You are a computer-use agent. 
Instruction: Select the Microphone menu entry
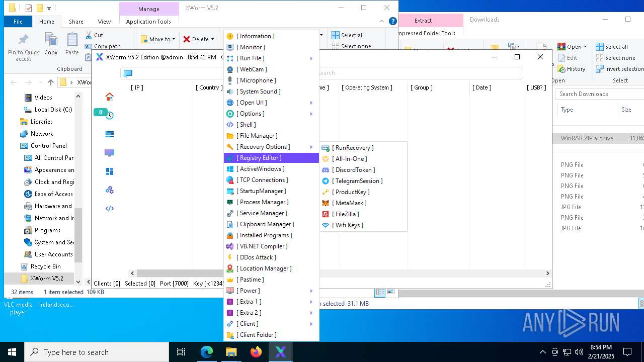tap(271, 80)
